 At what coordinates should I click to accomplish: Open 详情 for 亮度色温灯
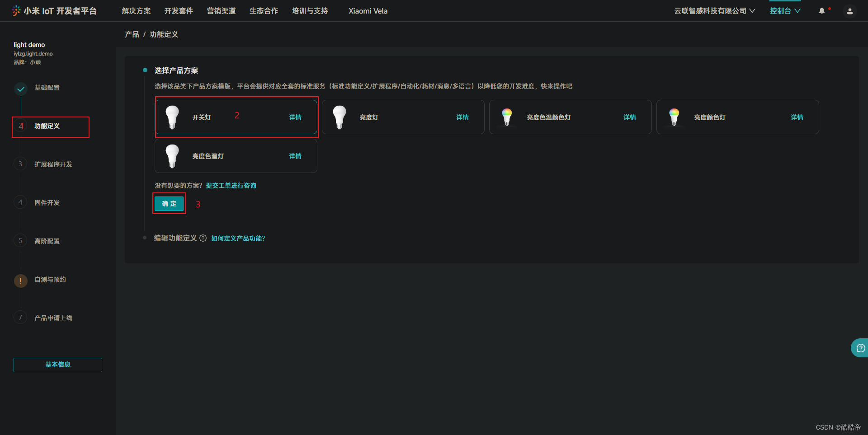pyautogui.click(x=295, y=156)
